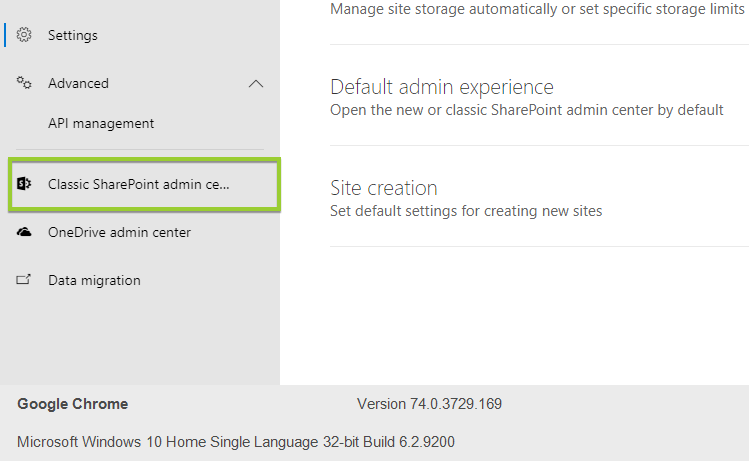Click the Settings gear icon
Screen dimensions: 749x461
(x=24, y=35)
